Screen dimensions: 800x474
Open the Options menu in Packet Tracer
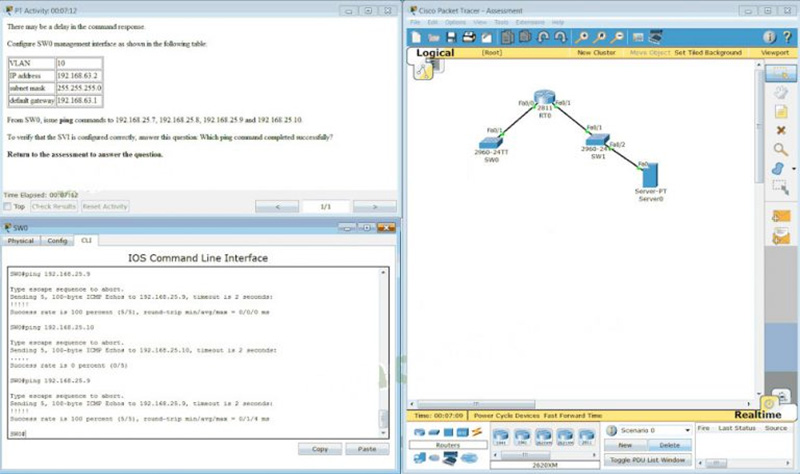click(x=455, y=22)
